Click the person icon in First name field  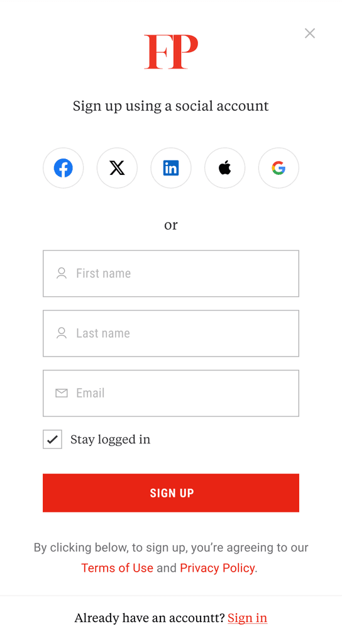(62, 274)
